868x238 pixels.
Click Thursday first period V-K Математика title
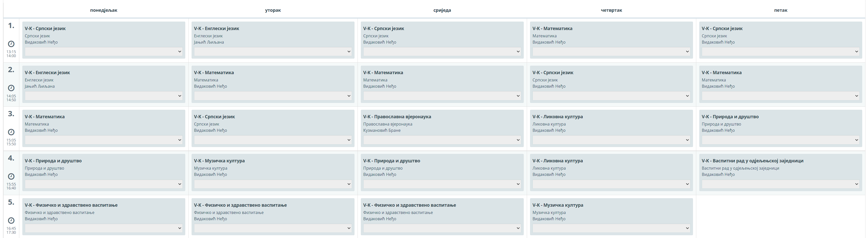pos(552,29)
